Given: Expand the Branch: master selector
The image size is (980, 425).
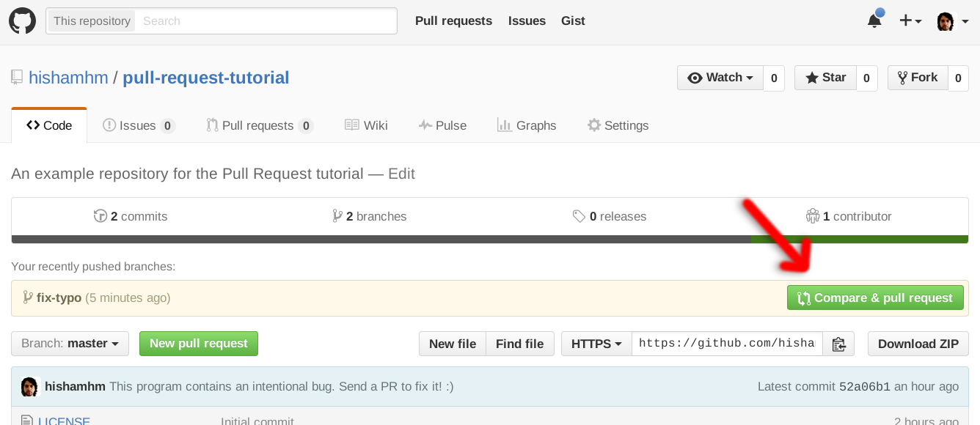Looking at the screenshot, I should pyautogui.click(x=70, y=344).
